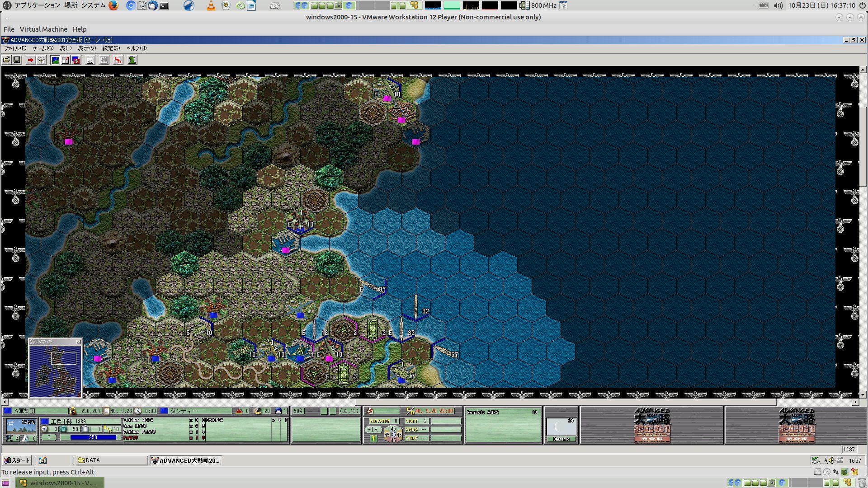The image size is (868, 488).
Task: Click the grid table toolbar icon
Action: point(90,60)
